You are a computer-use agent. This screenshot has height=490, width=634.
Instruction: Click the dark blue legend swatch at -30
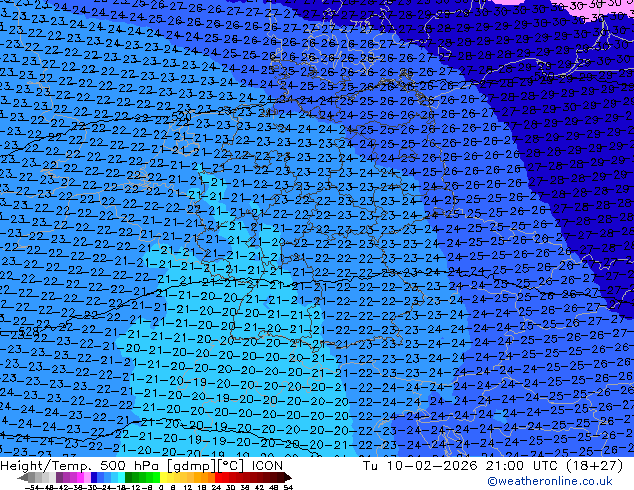pos(94,477)
